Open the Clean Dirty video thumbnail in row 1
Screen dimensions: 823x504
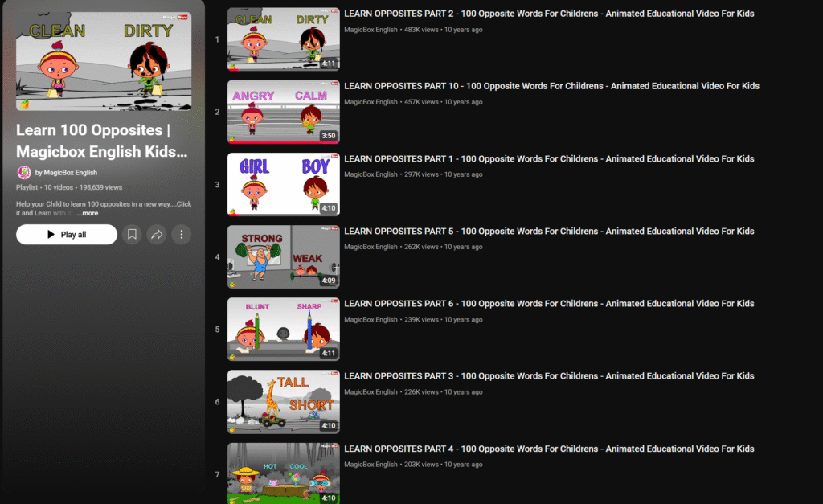(x=284, y=39)
